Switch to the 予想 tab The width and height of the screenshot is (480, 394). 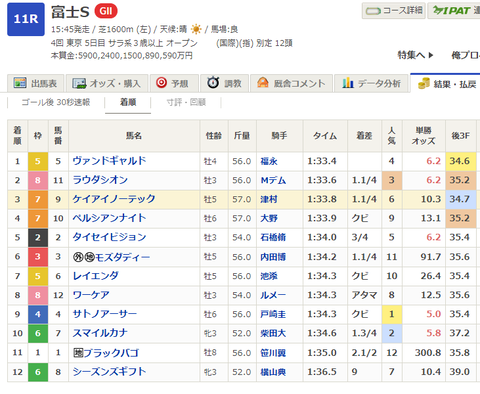click(x=174, y=83)
